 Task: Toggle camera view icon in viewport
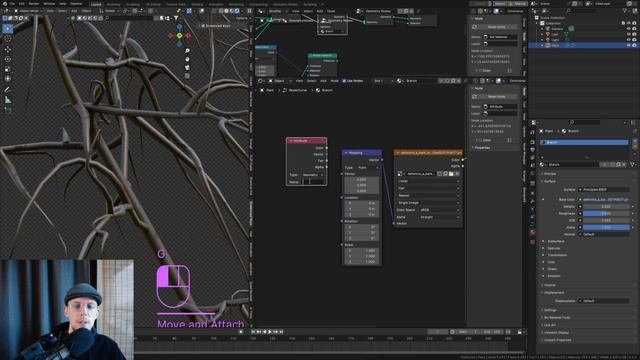click(x=187, y=67)
